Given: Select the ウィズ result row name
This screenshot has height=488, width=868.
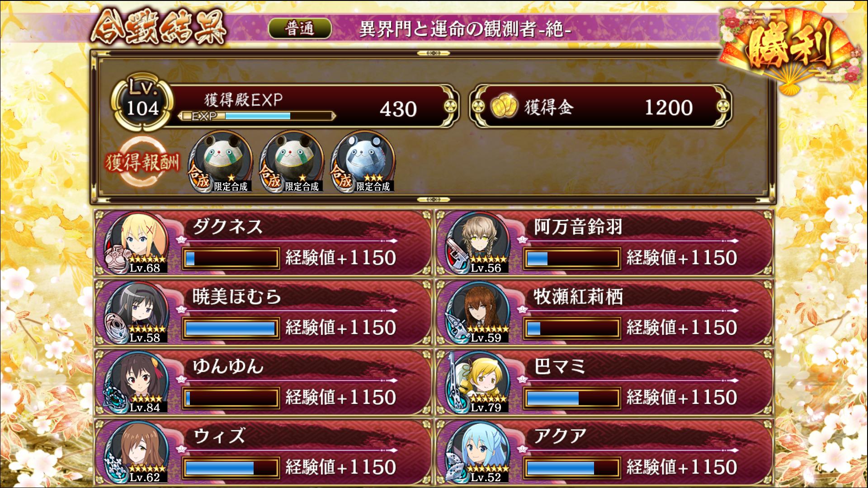Looking at the screenshot, I should tap(219, 436).
